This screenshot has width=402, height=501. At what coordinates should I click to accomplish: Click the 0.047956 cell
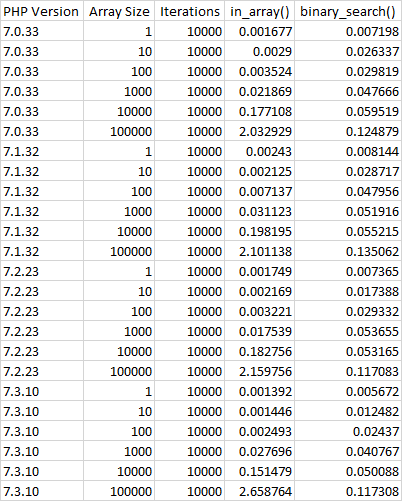348,191
